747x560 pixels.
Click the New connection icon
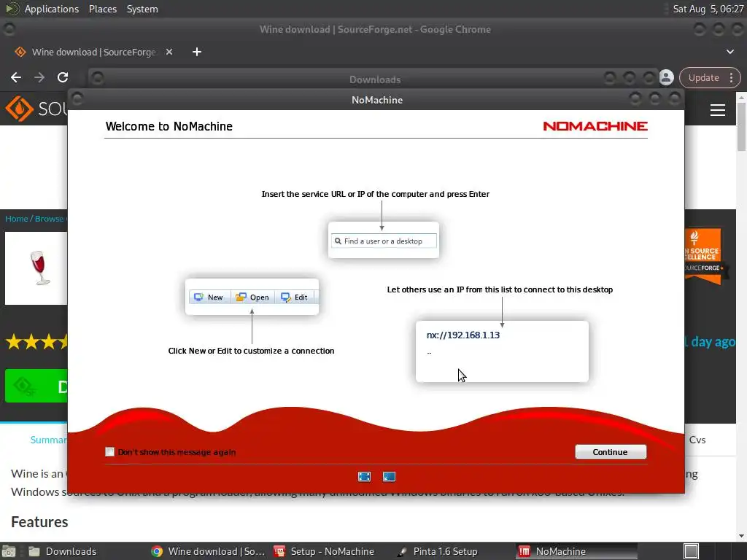tap(209, 297)
